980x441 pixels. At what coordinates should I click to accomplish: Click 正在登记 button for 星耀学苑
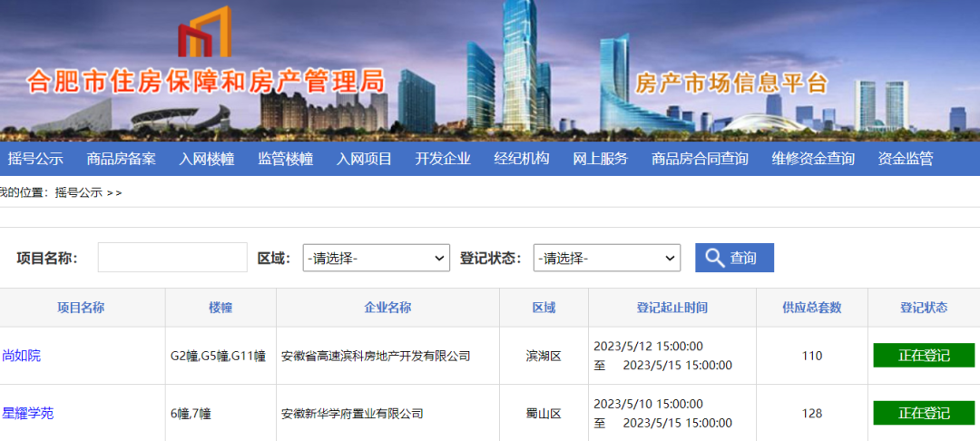924,413
